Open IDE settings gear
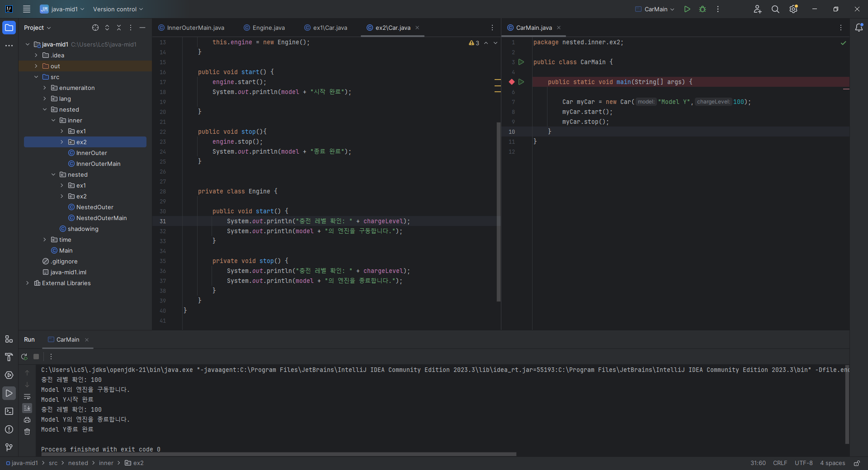Viewport: 868px width, 470px height. pyautogui.click(x=793, y=9)
